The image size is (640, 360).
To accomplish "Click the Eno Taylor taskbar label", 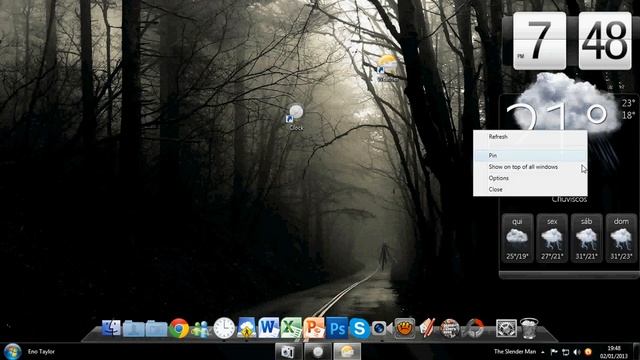I will 41,351.
